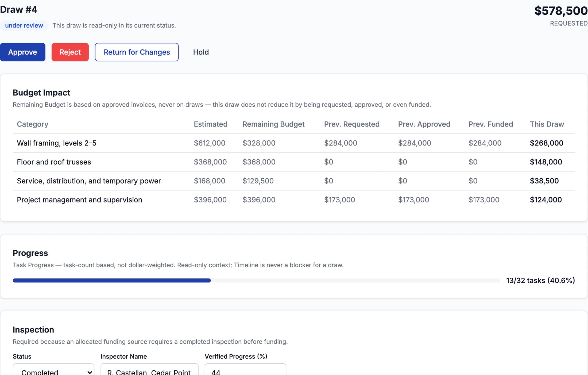Click the Remaining Budget column header
The height and width of the screenshot is (375, 588).
[273, 124]
